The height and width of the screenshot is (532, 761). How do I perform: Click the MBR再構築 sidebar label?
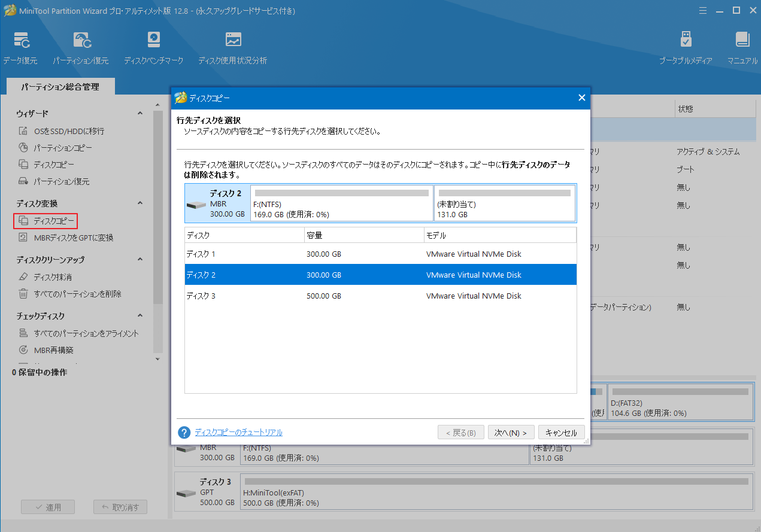tap(53, 350)
